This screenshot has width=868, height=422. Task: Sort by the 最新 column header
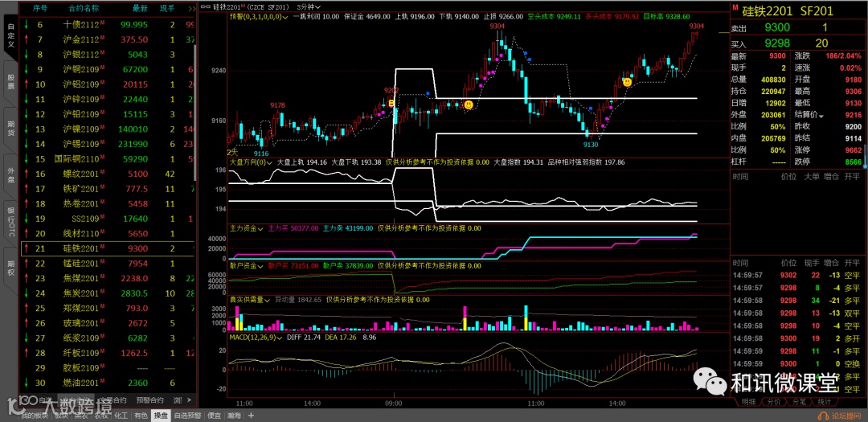140,8
